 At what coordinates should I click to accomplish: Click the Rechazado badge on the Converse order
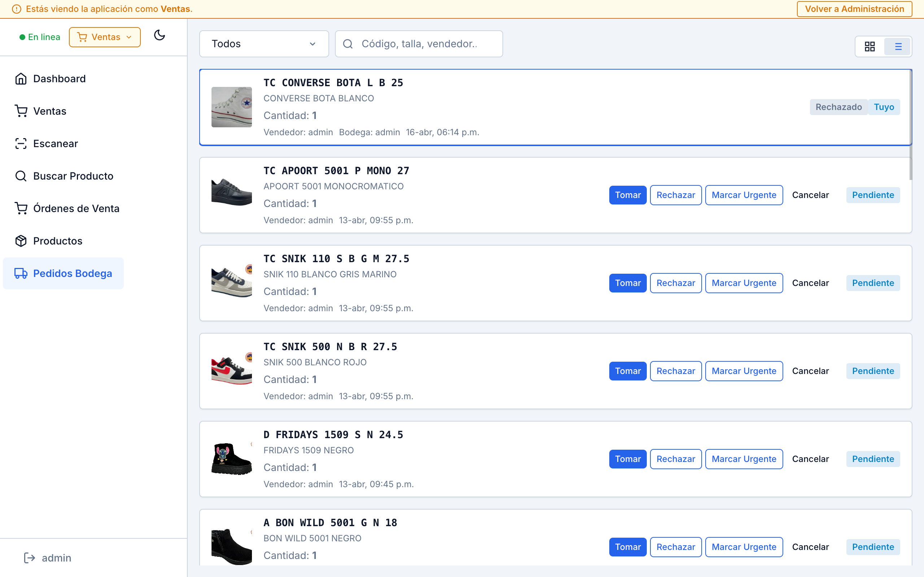point(838,107)
